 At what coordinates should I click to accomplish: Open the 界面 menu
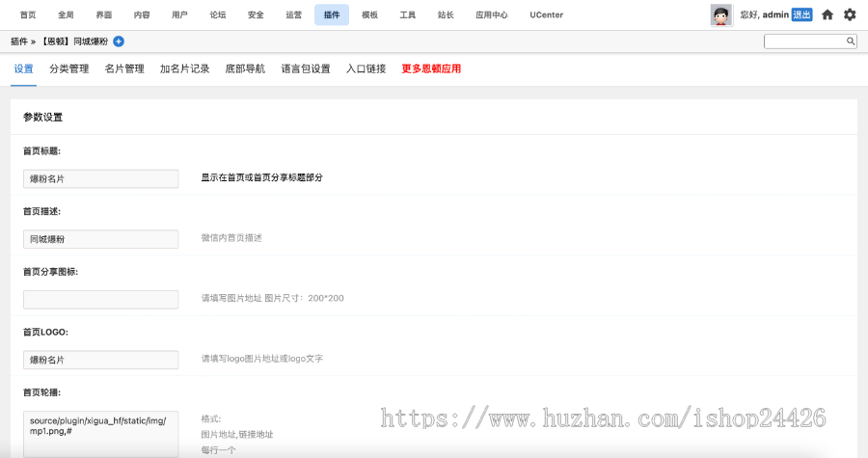[103, 14]
